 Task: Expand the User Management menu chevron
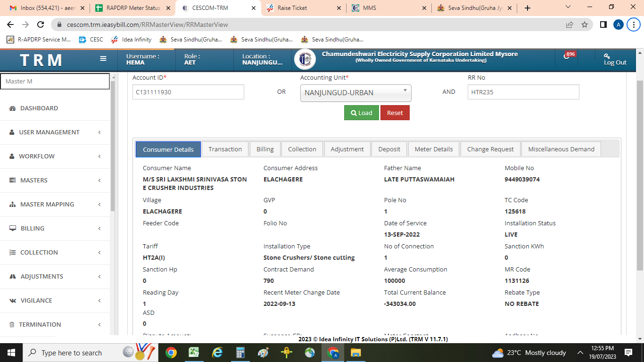click(x=99, y=132)
